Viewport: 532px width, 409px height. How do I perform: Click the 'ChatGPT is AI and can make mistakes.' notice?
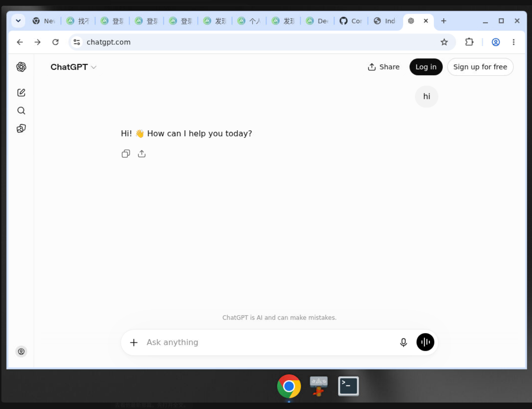pos(279,318)
